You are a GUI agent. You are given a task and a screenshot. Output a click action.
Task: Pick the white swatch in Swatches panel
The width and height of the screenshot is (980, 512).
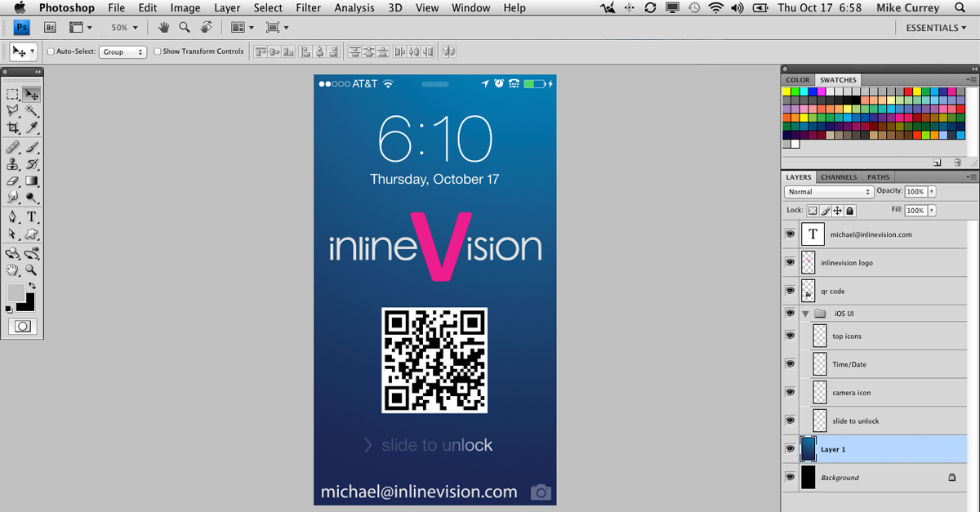(x=795, y=144)
